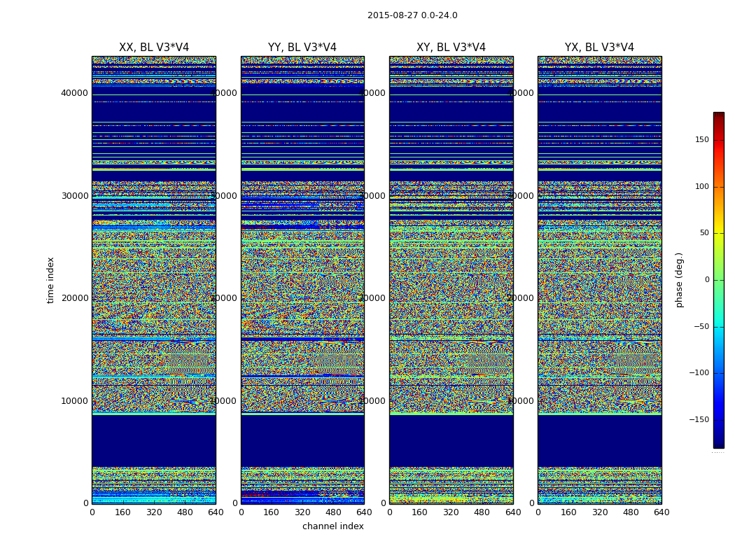The image size is (735, 560).
Task: Click the dark blue bottom of the colorbar
Action: [x=718, y=444]
